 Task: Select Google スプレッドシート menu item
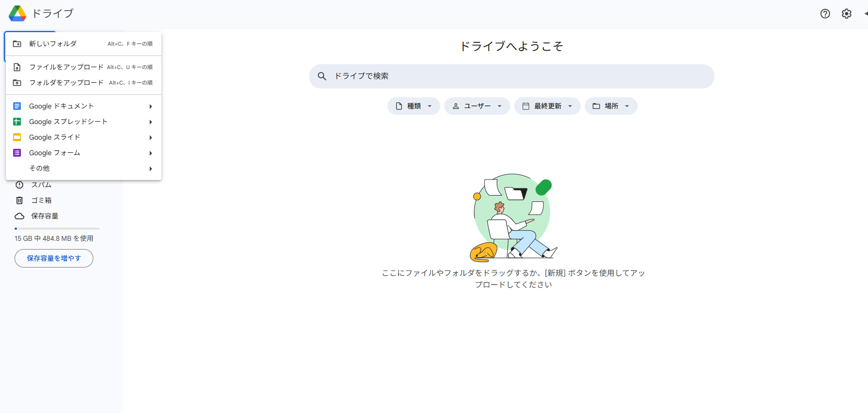[x=84, y=122]
